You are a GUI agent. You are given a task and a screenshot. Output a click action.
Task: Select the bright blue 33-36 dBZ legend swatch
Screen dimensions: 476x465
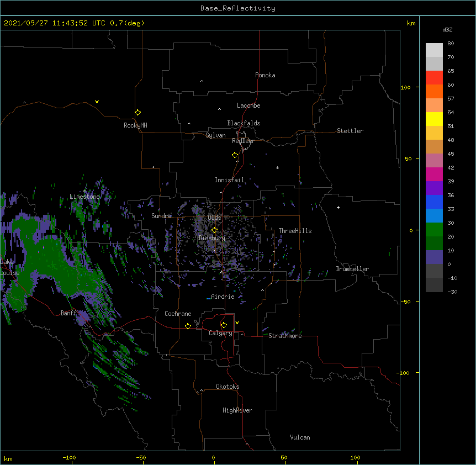[x=434, y=202]
